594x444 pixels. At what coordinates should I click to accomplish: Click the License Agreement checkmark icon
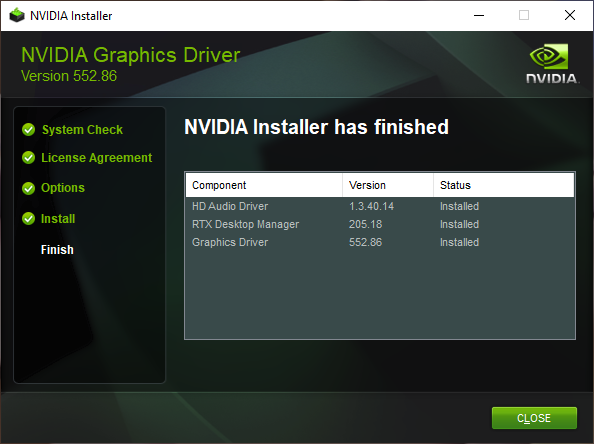[28, 158]
